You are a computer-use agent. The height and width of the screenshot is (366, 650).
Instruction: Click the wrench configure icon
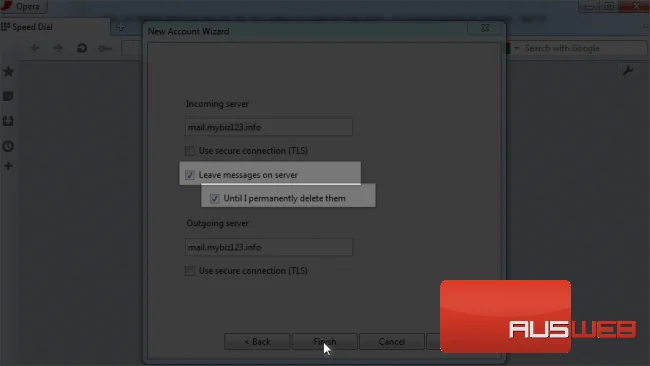628,70
